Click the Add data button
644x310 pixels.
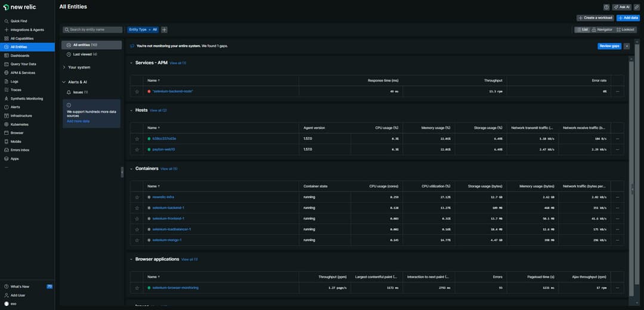[x=628, y=18]
